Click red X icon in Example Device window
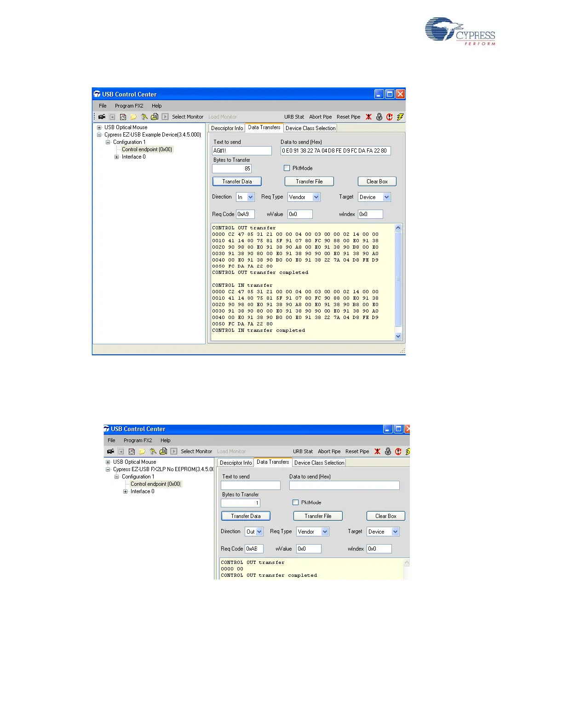 pyautogui.click(x=368, y=117)
